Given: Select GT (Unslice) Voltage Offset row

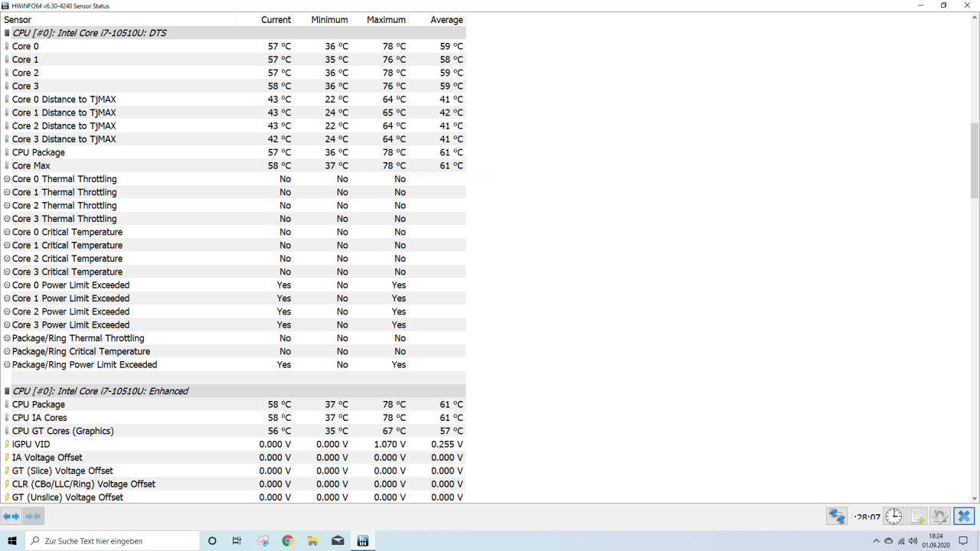Looking at the screenshot, I should click(233, 497).
